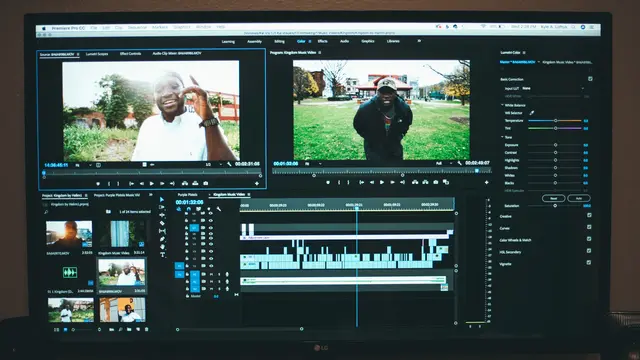Open Source monitor button editor plus
The height and width of the screenshot is (360, 640).
coord(257,184)
